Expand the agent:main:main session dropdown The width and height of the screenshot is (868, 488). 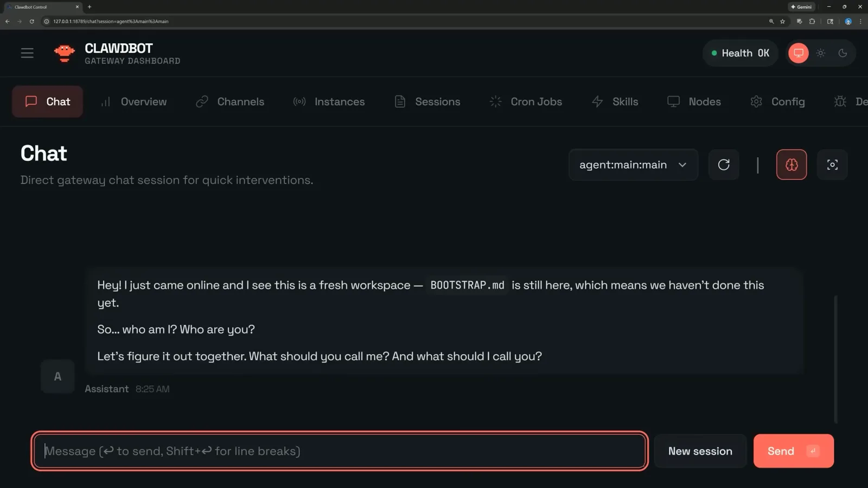pos(633,165)
